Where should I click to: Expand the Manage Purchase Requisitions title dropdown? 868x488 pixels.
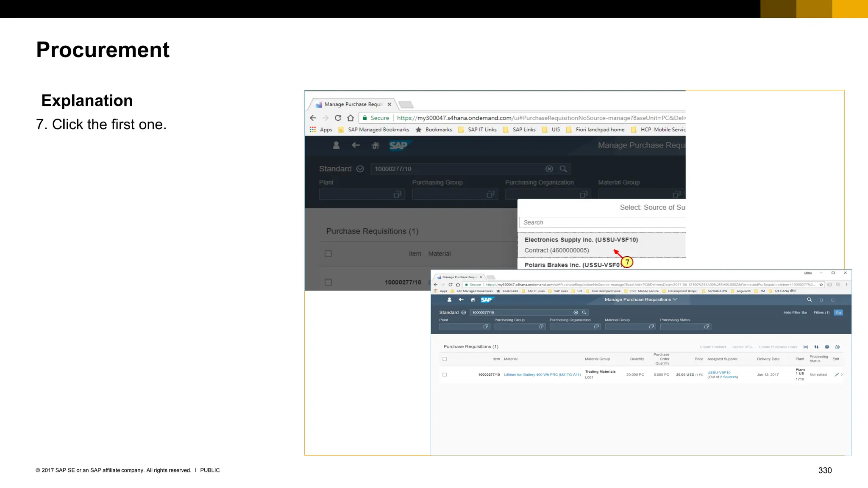[x=675, y=299]
